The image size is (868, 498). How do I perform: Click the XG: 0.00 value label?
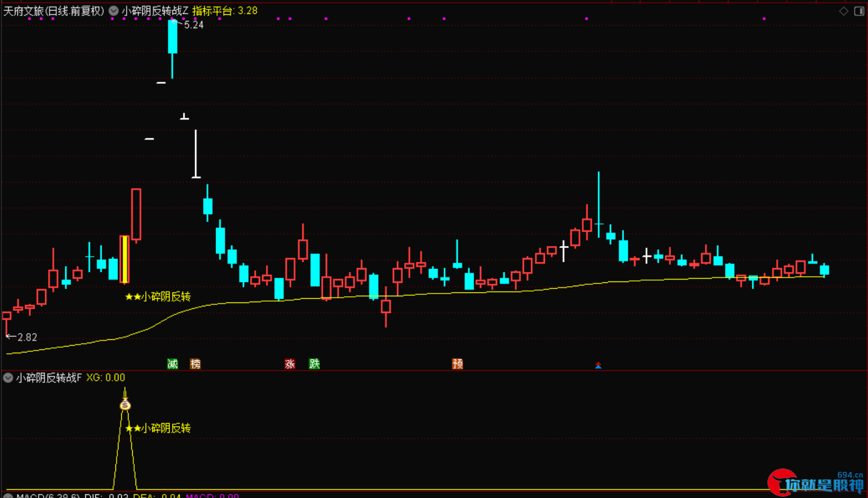point(106,378)
